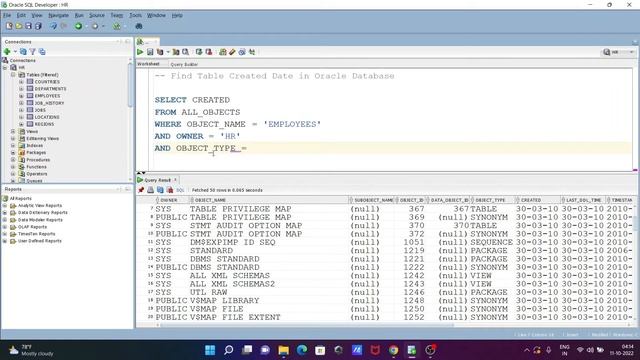Click the Unshared SQL Worksheet icon
Screen dimensions: 640x360
coord(222,52)
